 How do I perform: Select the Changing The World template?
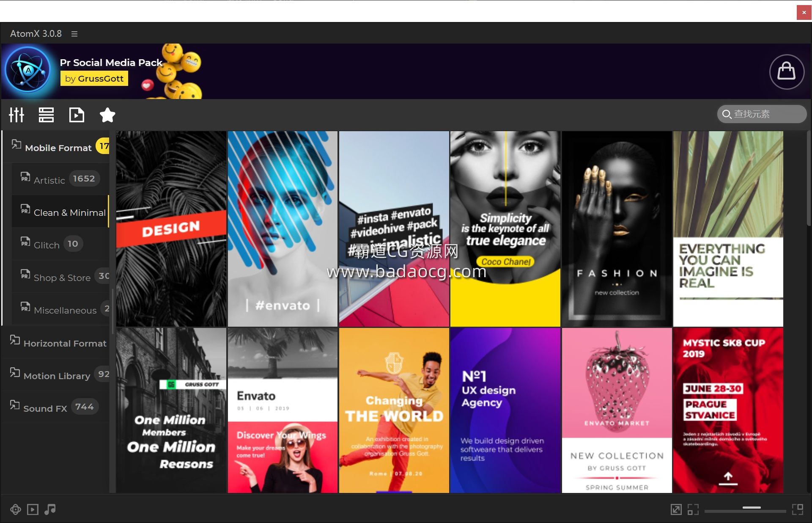[394, 410]
